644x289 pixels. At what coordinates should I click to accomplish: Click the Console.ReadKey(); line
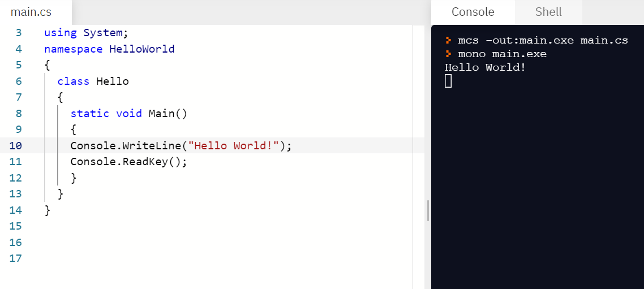(128, 162)
